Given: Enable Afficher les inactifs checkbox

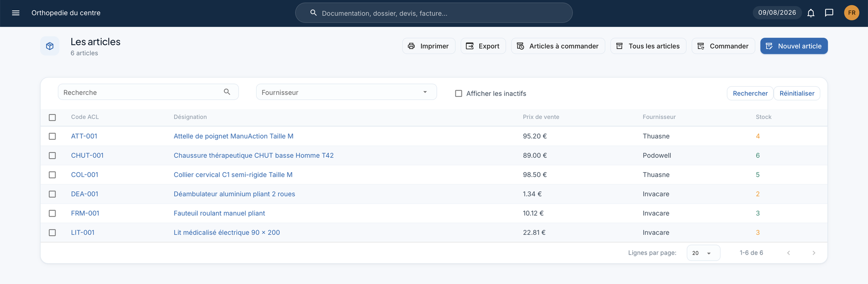Looking at the screenshot, I should pos(459,94).
